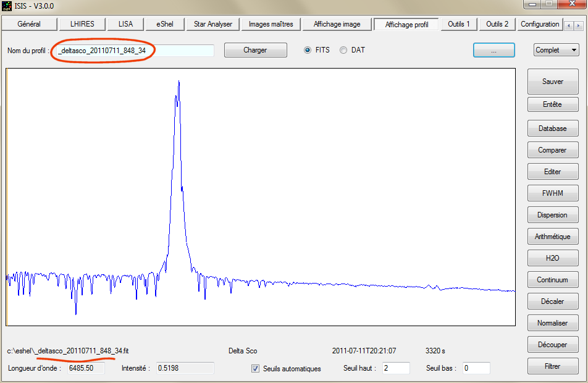The width and height of the screenshot is (588, 383).
Task: Click the left tab-scroll arrow
Action: (569, 24)
